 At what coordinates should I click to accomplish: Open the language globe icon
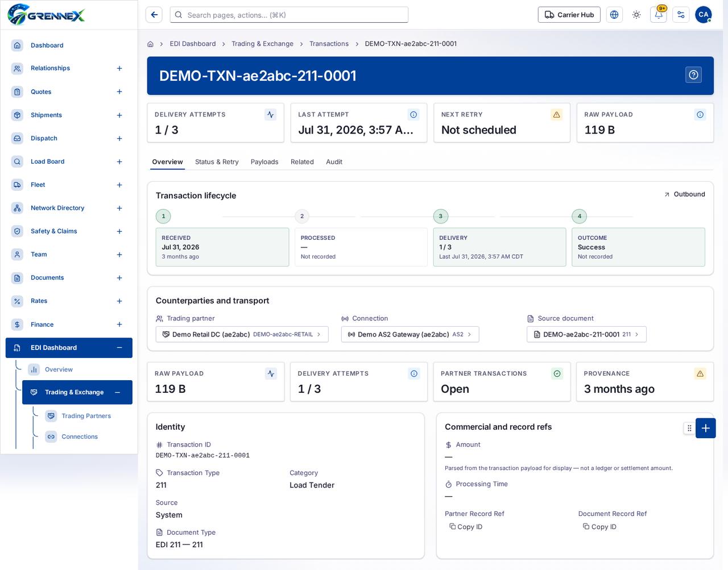click(614, 15)
